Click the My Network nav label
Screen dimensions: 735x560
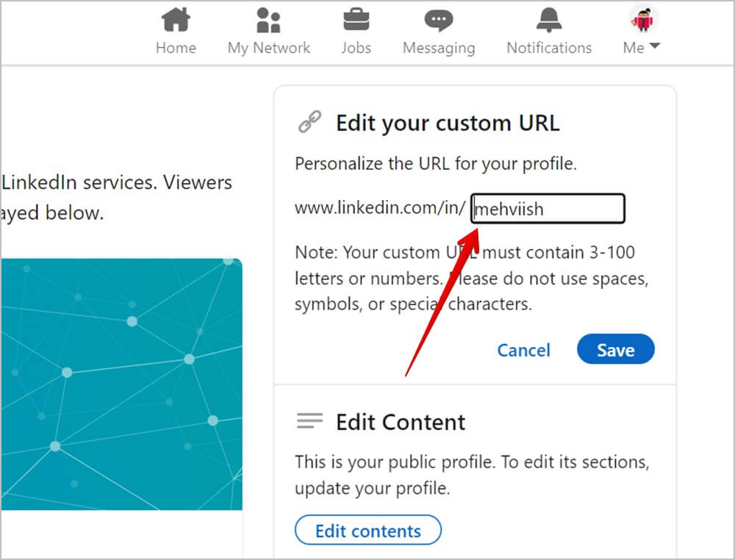pos(268,49)
